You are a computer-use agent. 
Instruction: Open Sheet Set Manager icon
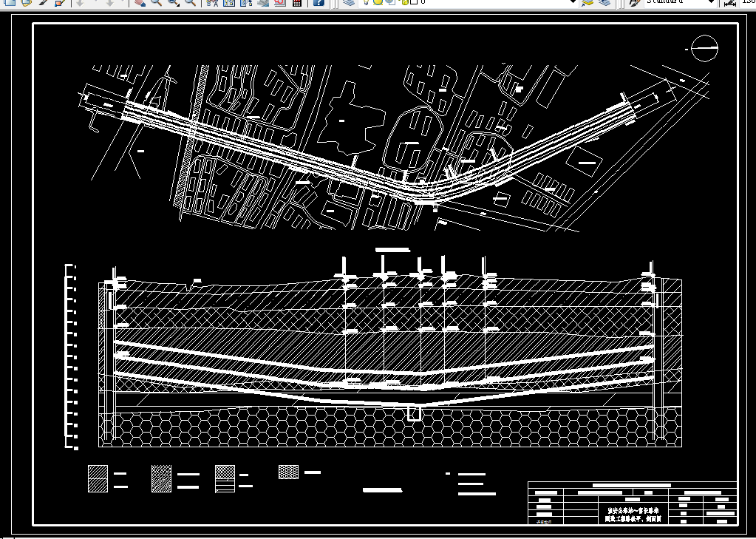[x=263, y=2]
